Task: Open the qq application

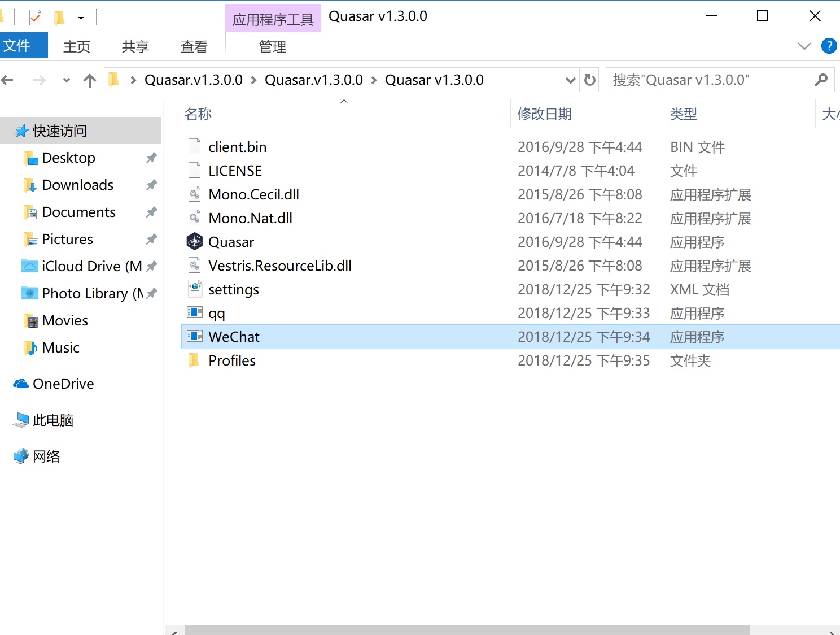Action: (x=216, y=312)
